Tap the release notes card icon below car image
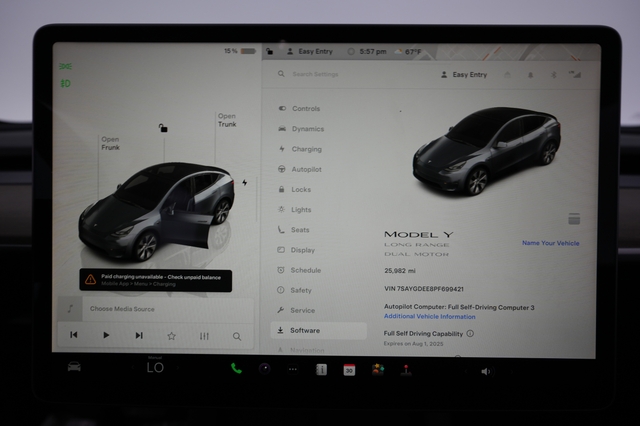The height and width of the screenshot is (426, 640). click(x=574, y=219)
